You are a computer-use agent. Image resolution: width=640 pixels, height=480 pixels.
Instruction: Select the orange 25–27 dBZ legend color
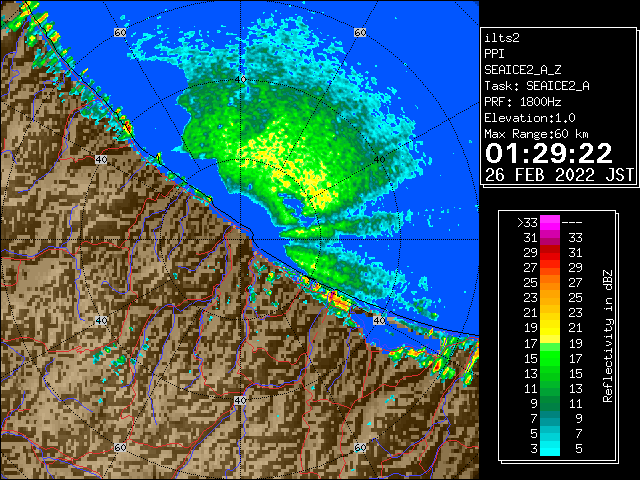(x=550, y=283)
